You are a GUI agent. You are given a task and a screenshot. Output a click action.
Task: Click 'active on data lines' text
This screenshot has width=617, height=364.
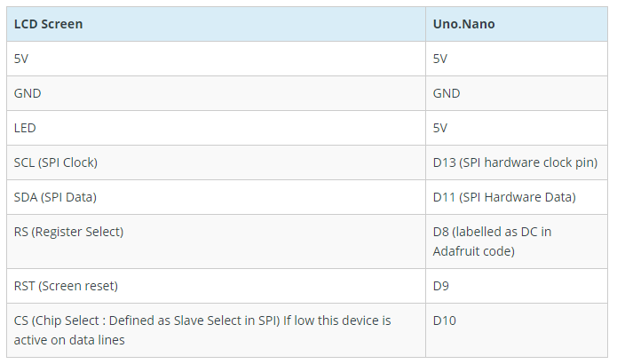coord(69,340)
